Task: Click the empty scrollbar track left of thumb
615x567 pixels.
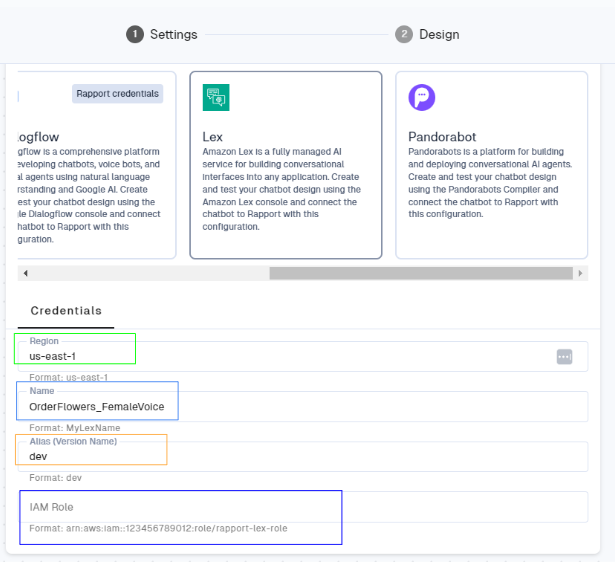Action: click(150, 273)
